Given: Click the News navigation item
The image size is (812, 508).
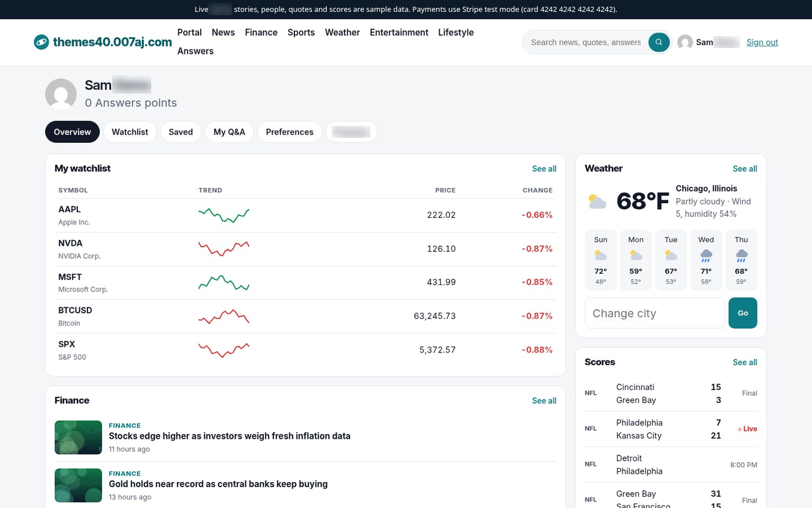Looking at the screenshot, I should [223, 33].
